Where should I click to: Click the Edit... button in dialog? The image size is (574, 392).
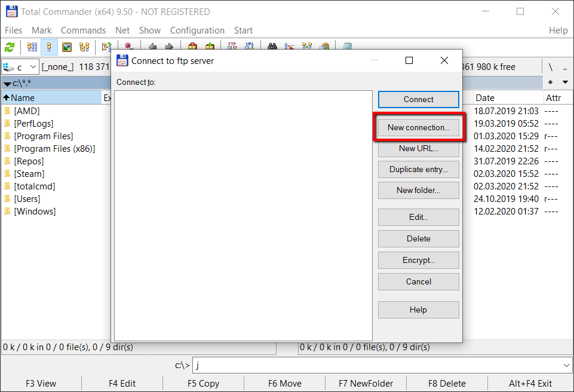pos(419,218)
